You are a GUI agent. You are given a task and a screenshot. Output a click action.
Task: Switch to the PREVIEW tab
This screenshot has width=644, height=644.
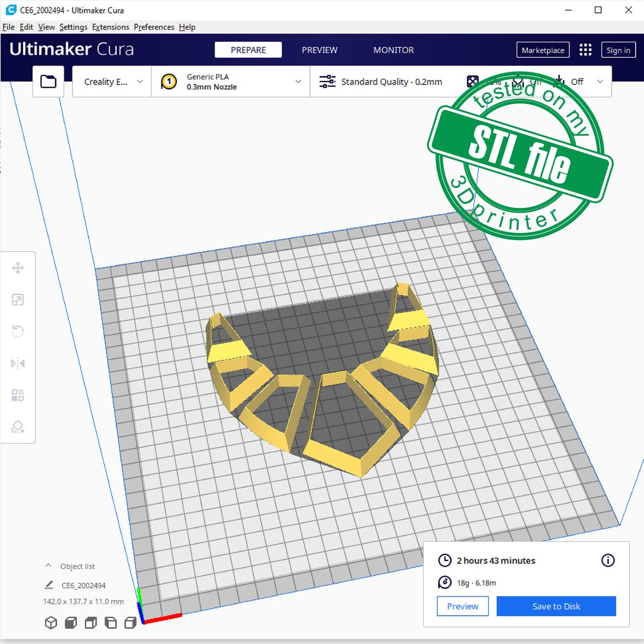319,50
